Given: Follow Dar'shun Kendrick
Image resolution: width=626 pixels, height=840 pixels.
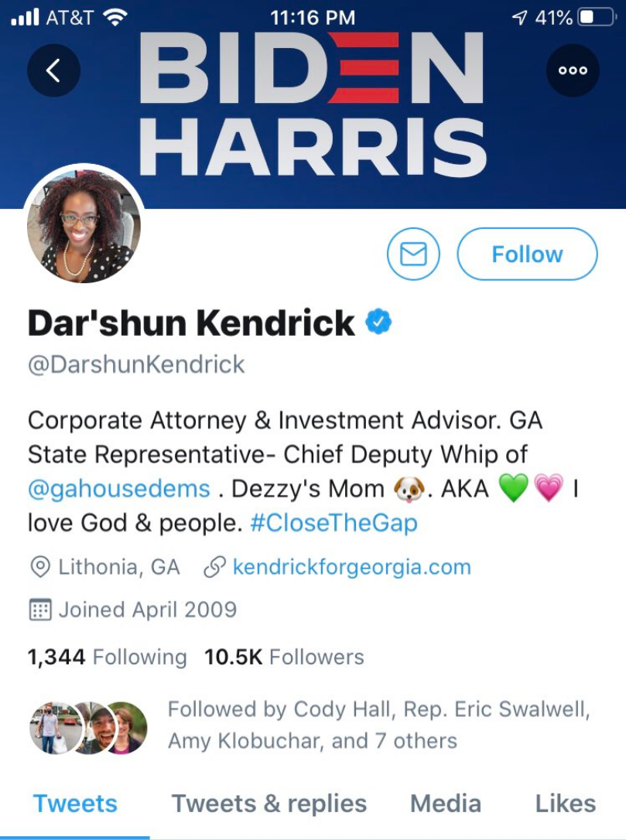Looking at the screenshot, I should tap(527, 254).
